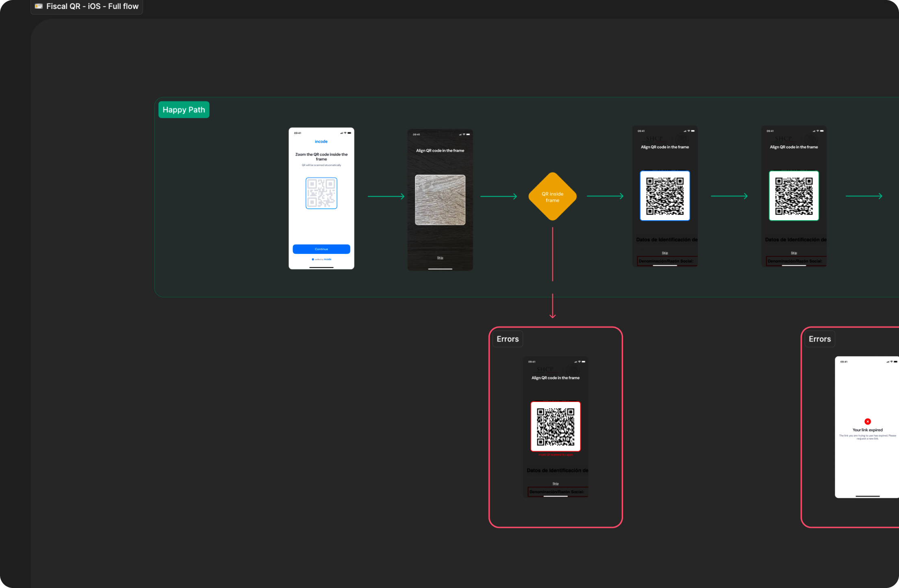This screenshot has width=899, height=588.
Task: Select 'Zoom the QR code inside the frame' heading
Action: (x=321, y=156)
